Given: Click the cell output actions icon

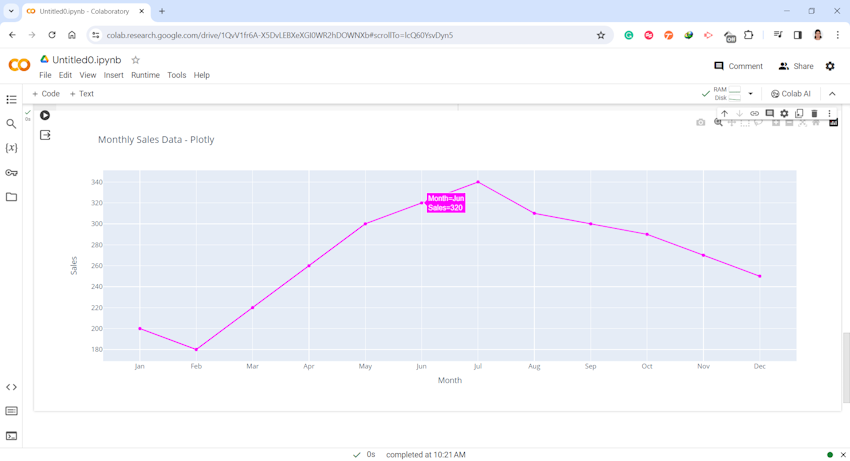Looking at the screenshot, I should click(x=45, y=135).
